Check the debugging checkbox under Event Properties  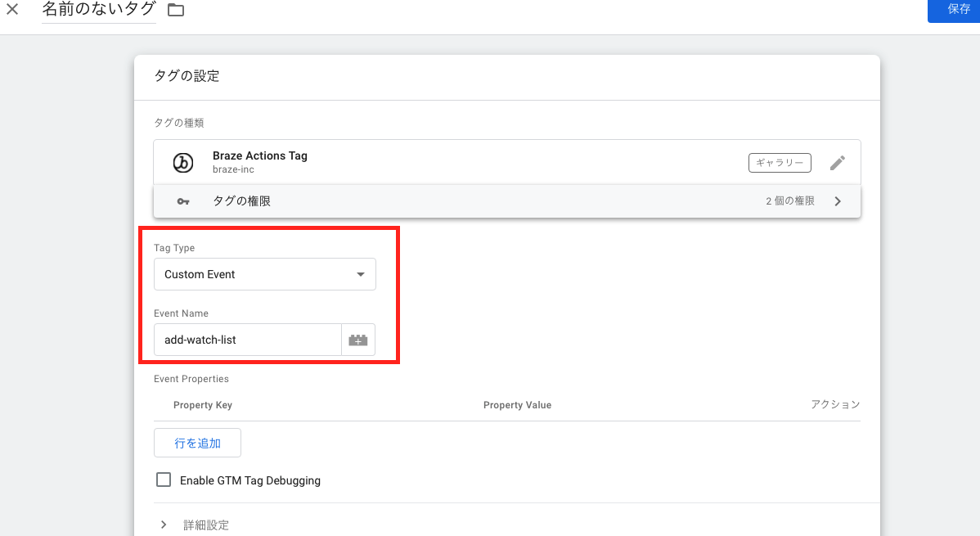tap(164, 480)
